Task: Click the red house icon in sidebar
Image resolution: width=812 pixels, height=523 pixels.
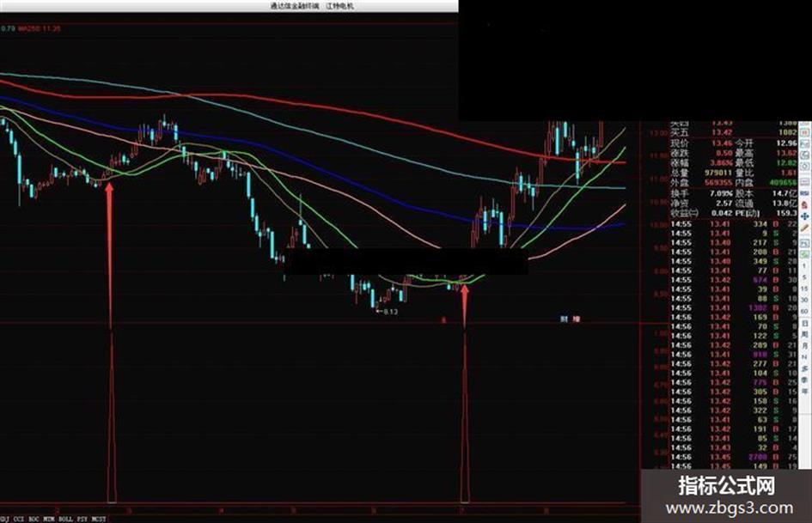Action: point(804,204)
